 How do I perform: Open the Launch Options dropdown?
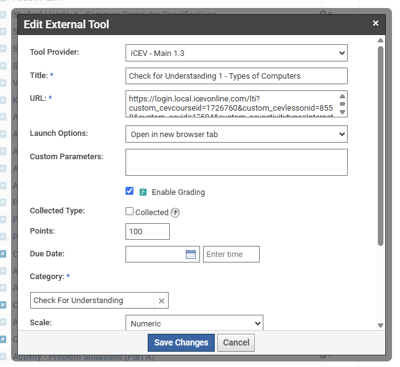pyautogui.click(x=236, y=134)
